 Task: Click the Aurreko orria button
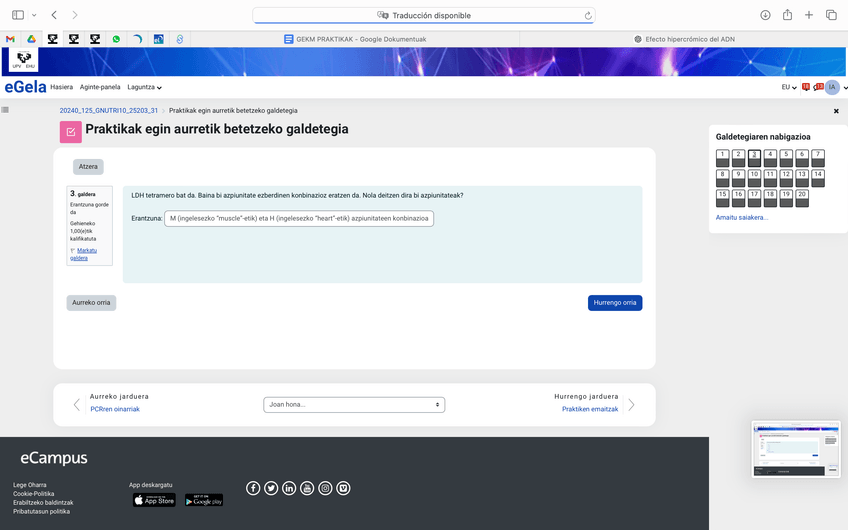[x=91, y=303]
